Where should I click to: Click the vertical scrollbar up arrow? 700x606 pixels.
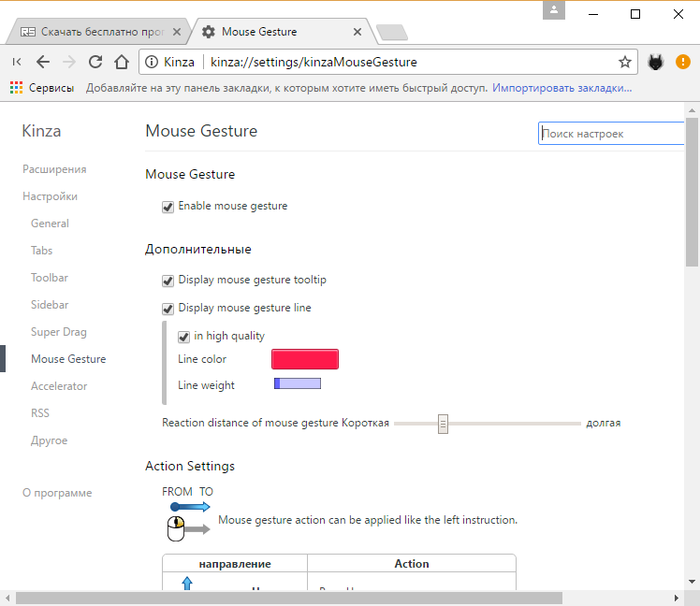pos(692,109)
